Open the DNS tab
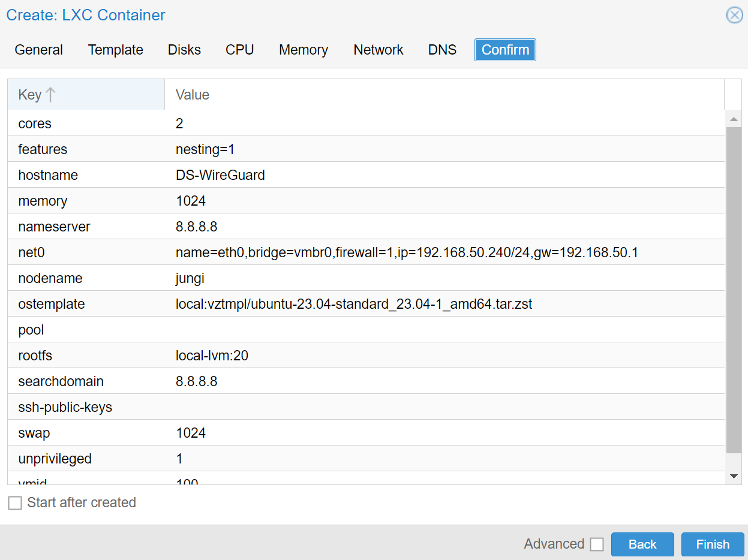The image size is (748, 560). coord(442,50)
